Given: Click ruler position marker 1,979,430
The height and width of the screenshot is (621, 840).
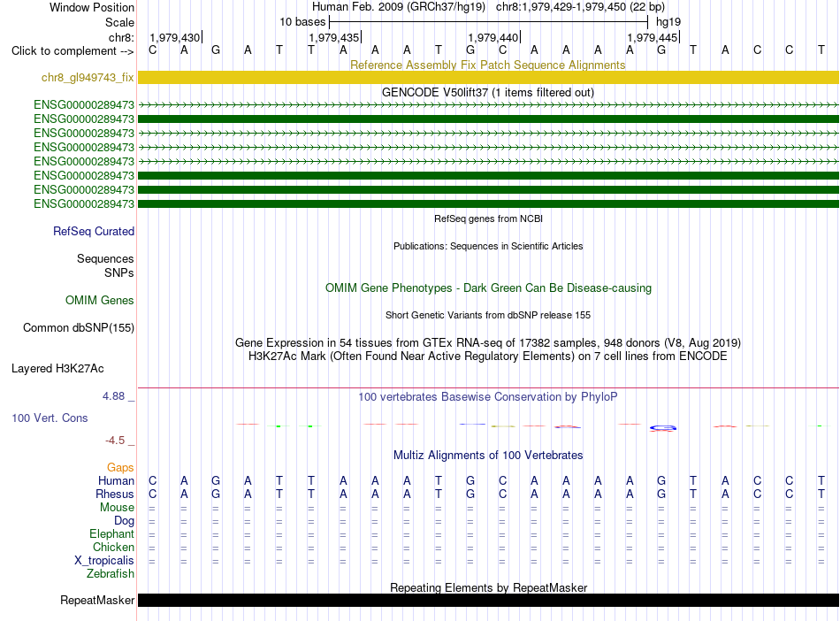Looking at the screenshot, I should point(175,37).
